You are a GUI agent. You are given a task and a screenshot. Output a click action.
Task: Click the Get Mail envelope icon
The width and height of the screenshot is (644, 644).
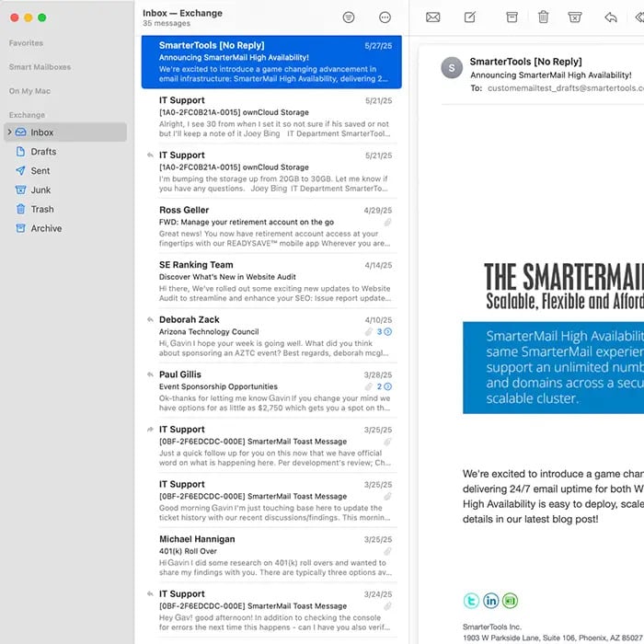(x=432, y=17)
